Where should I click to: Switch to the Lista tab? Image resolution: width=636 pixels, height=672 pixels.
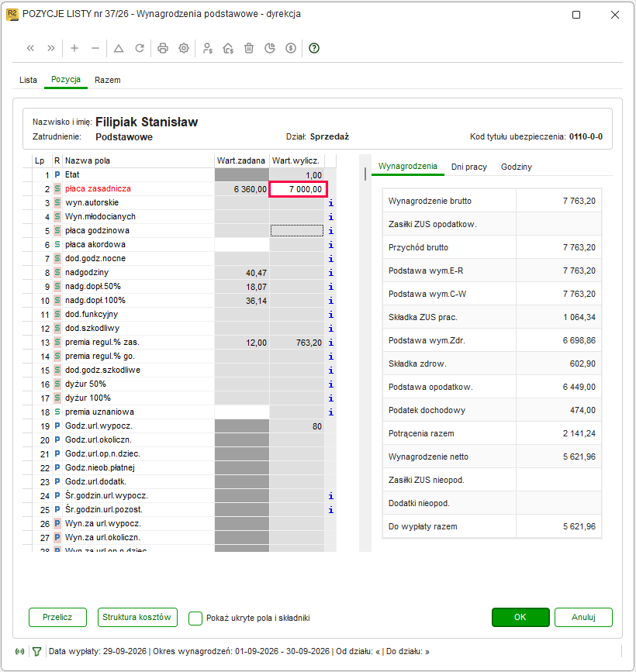coord(28,80)
